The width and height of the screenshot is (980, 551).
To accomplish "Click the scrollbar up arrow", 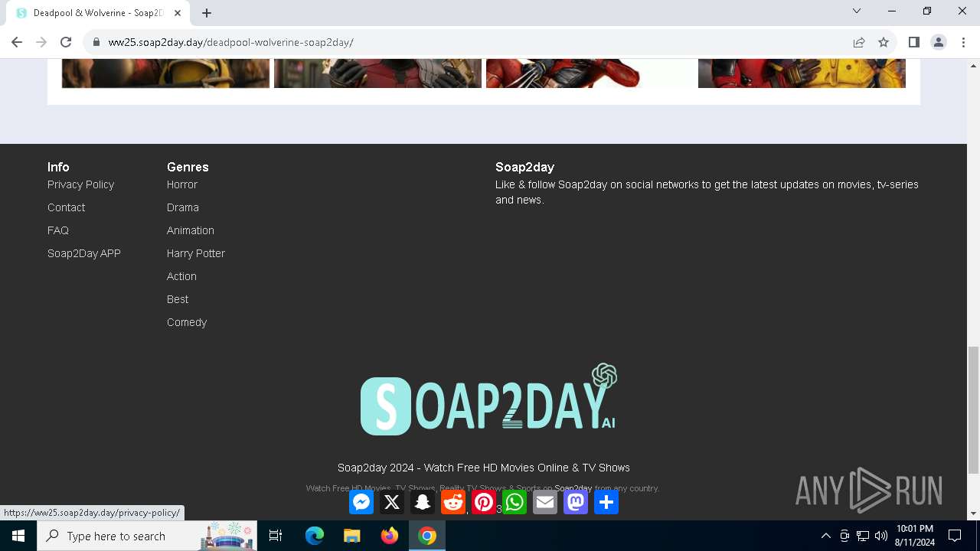I will click(x=973, y=65).
